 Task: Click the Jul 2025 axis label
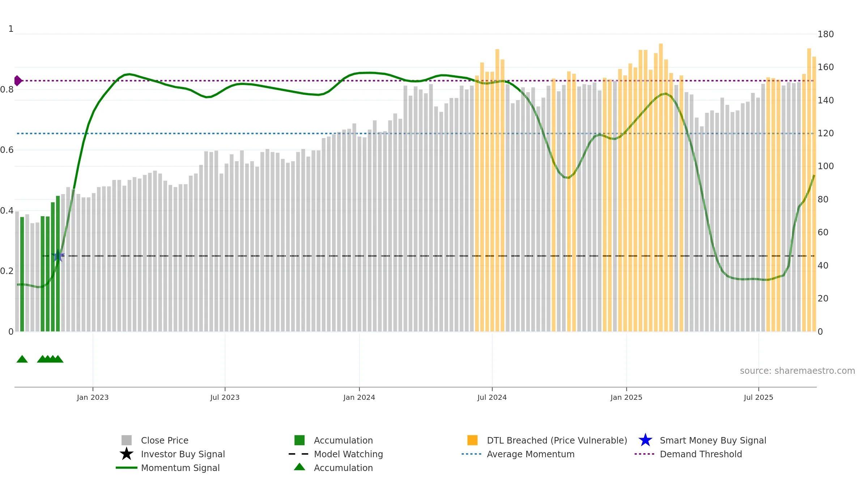758,398
